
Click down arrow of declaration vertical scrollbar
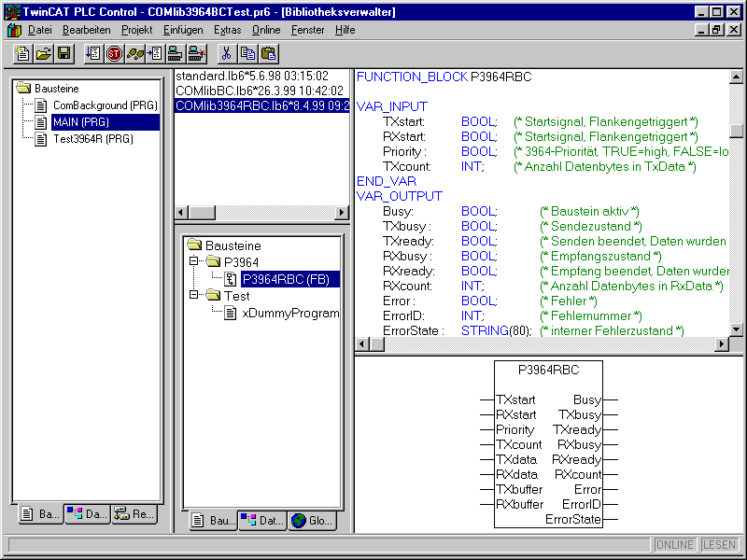(x=736, y=329)
